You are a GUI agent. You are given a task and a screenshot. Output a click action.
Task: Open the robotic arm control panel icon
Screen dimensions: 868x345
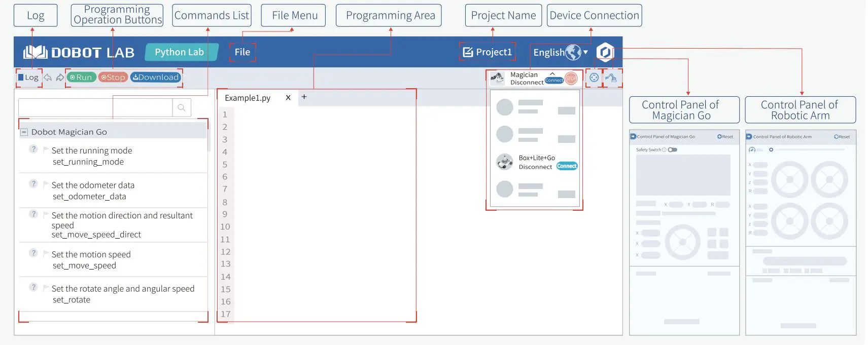tap(611, 78)
